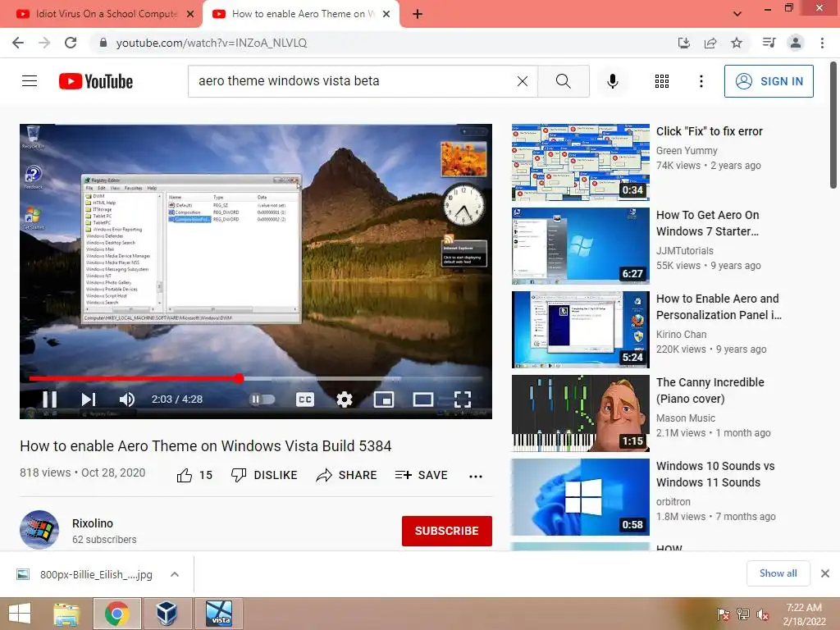Toggle theater mode view
Viewport: 840px width, 630px height.
[422, 399]
